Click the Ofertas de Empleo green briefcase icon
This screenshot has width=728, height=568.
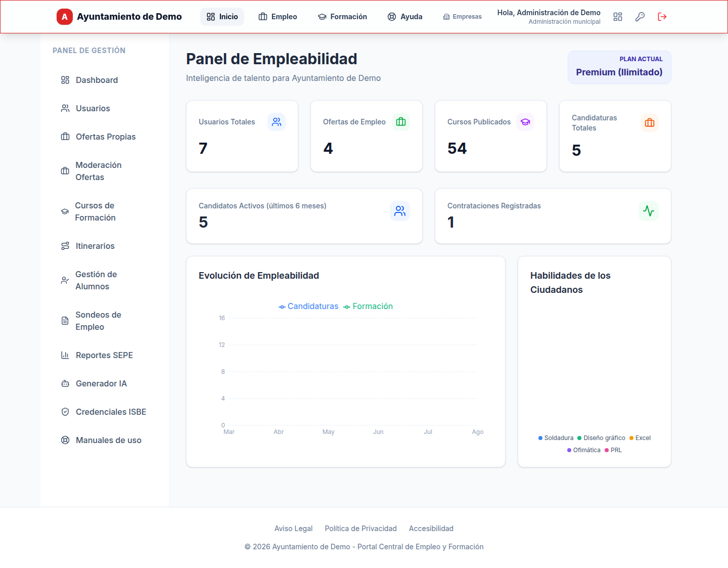tap(401, 122)
